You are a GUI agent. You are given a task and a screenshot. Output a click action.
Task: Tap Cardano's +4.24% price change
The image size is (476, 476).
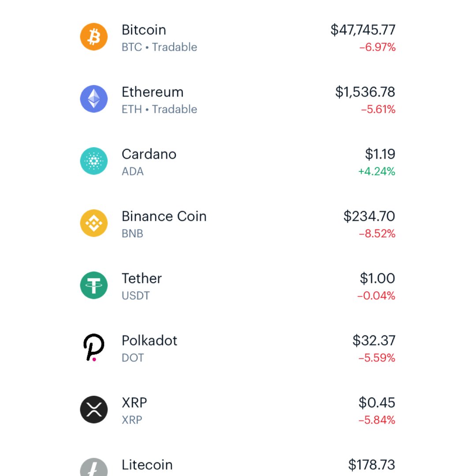click(x=376, y=171)
